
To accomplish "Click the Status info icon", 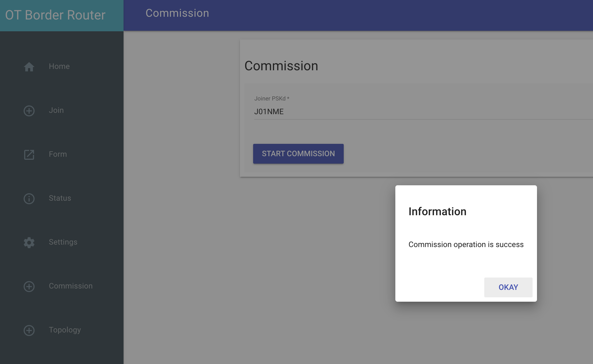I will [29, 198].
